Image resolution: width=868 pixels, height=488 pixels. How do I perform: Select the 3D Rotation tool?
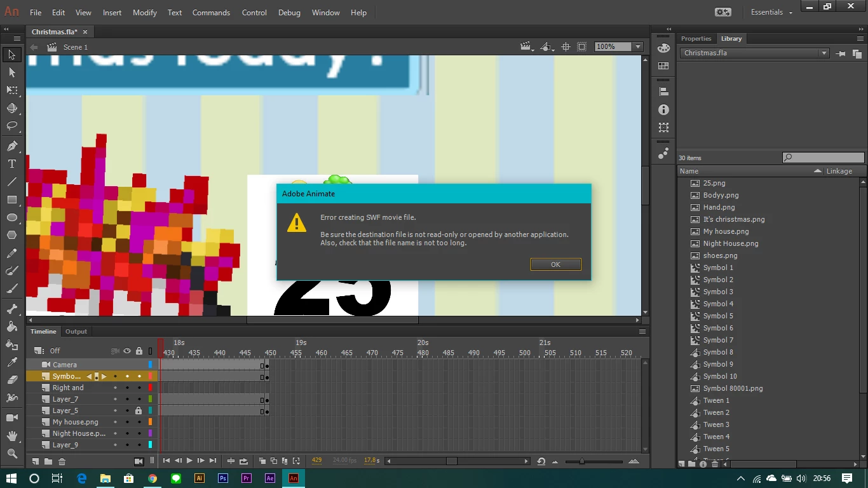coord(11,108)
